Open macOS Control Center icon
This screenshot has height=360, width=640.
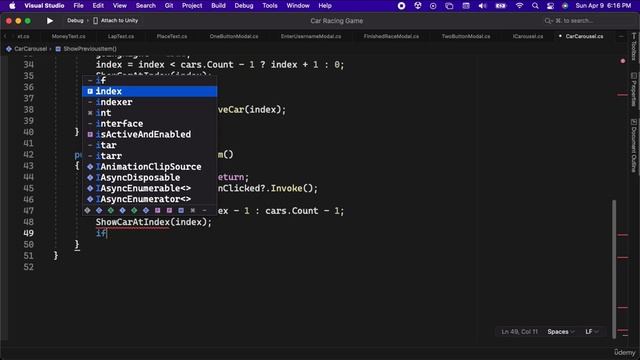coord(550,6)
